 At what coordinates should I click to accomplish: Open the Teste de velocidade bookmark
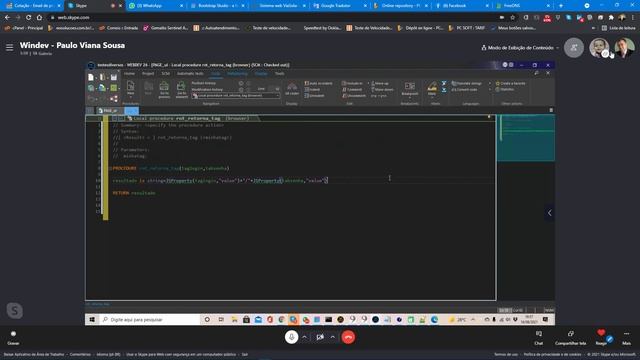click(269, 28)
